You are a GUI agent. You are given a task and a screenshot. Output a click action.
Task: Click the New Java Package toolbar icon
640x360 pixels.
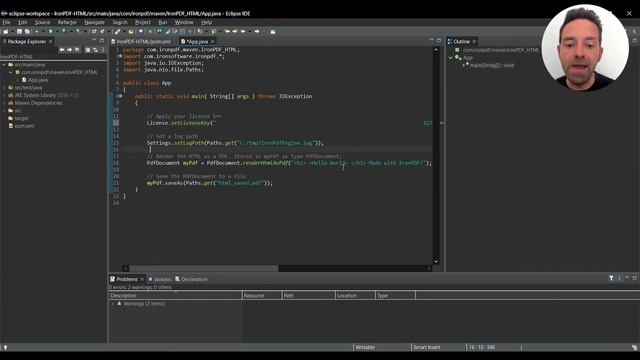coord(93,31)
